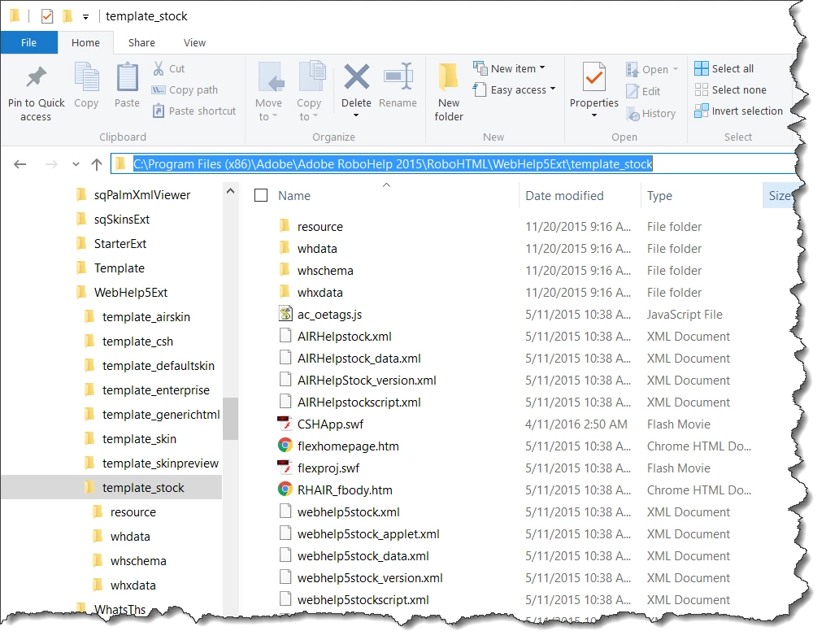Click the Pin to Quick access icon
826x644 pixels.
click(36, 77)
